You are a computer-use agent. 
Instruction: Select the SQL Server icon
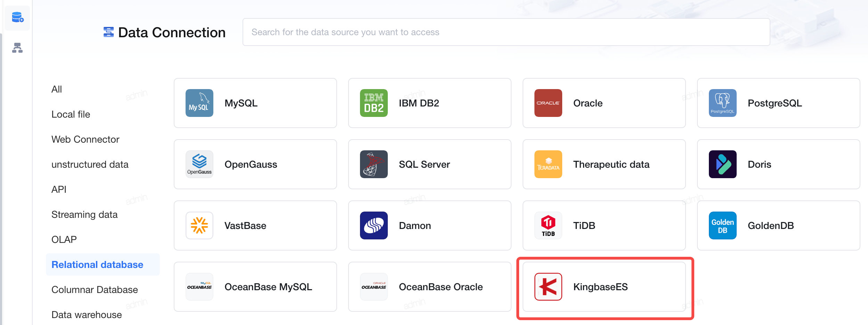tap(374, 164)
